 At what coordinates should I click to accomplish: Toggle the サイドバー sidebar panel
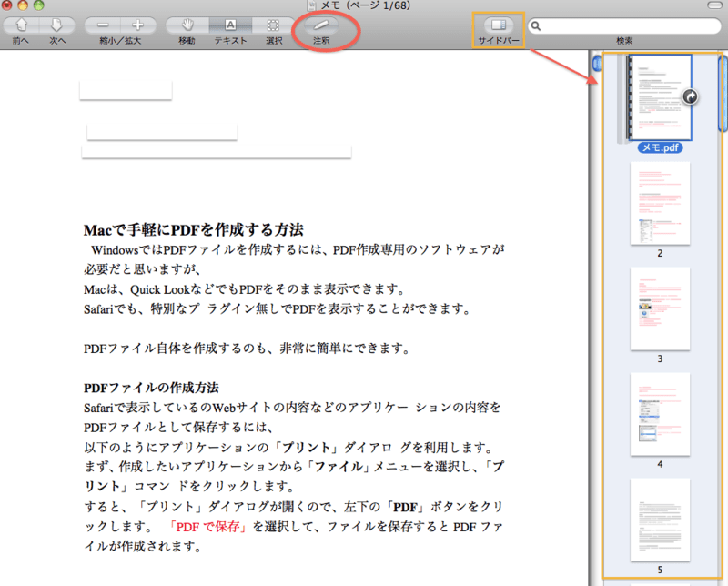point(499,25)
